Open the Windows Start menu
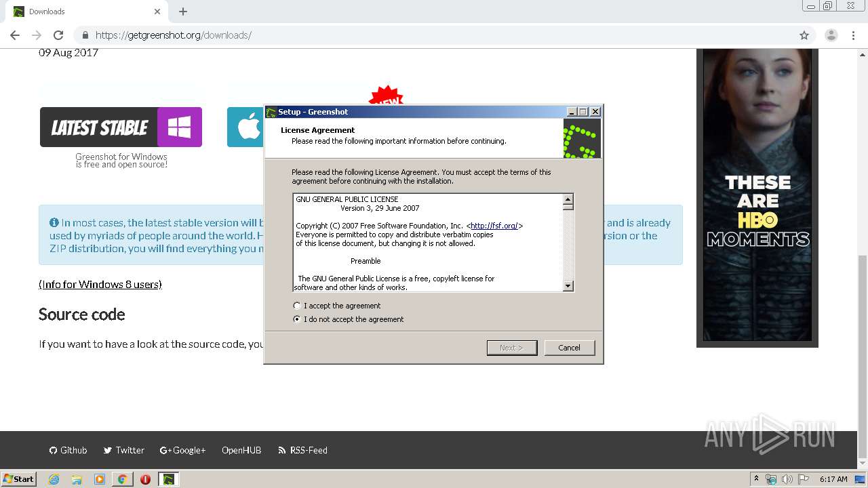 (19, 479)
